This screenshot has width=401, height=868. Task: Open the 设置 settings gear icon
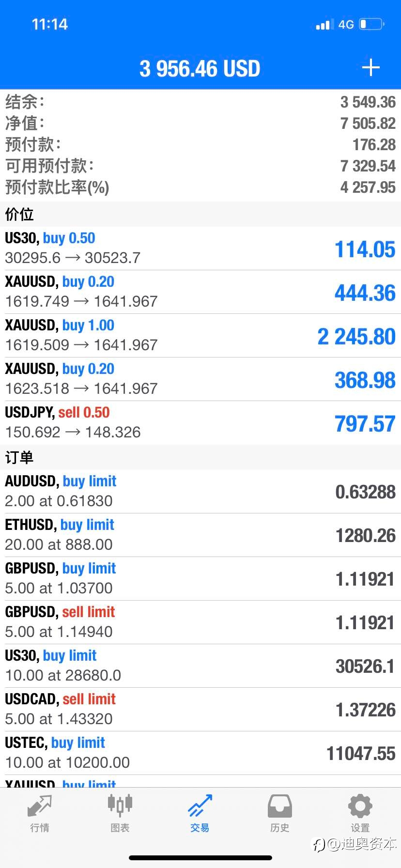pos(360,806)
